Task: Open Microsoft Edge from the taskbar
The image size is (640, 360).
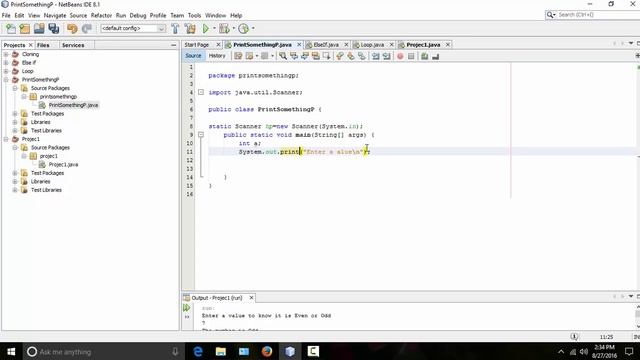Action: (x=198, y=351)
